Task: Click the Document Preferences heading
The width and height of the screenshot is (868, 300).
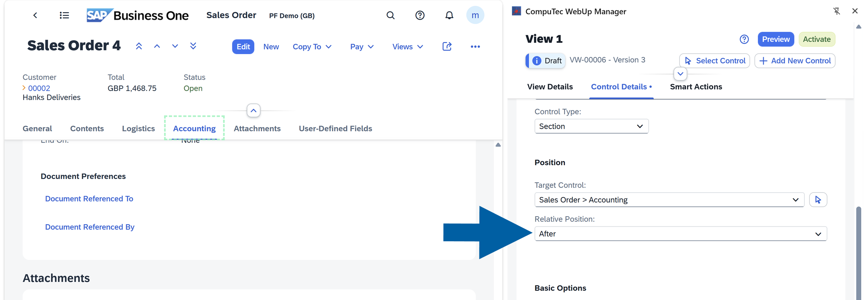Action: click(x=83, y=176)
